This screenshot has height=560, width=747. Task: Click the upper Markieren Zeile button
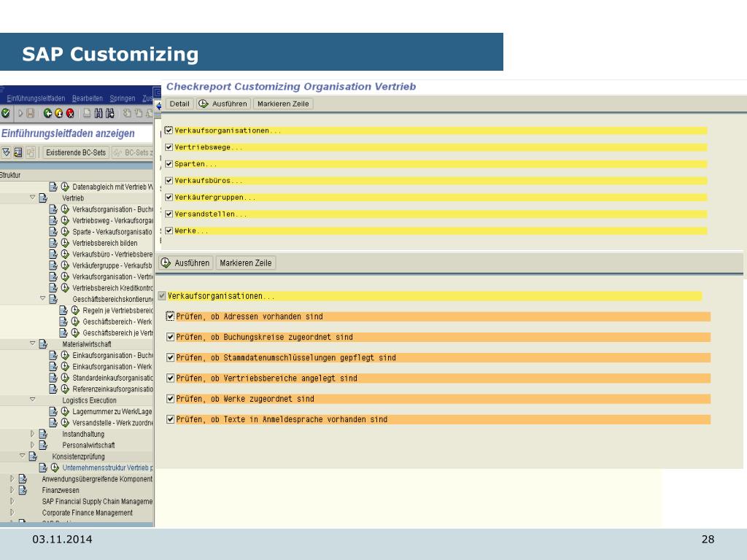[x=283, y=104]
